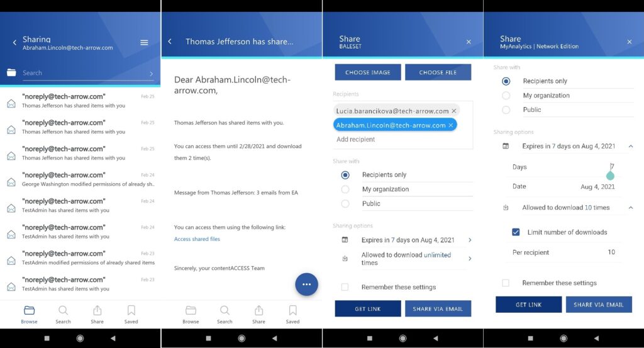Open the hamburger menu in Sharing header

coord(144,43)
